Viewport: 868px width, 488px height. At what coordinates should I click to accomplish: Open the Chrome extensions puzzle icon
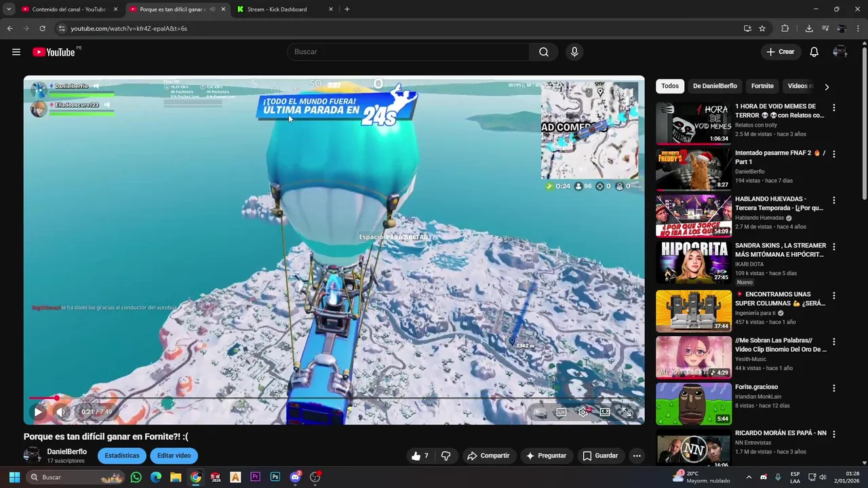pyautogui.click(x=785, y=28)
